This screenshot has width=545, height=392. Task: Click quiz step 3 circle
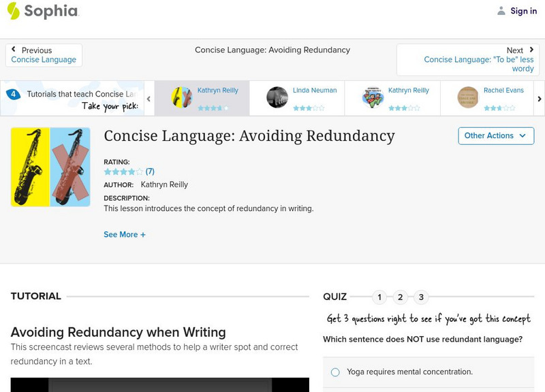tap(421, 295)
